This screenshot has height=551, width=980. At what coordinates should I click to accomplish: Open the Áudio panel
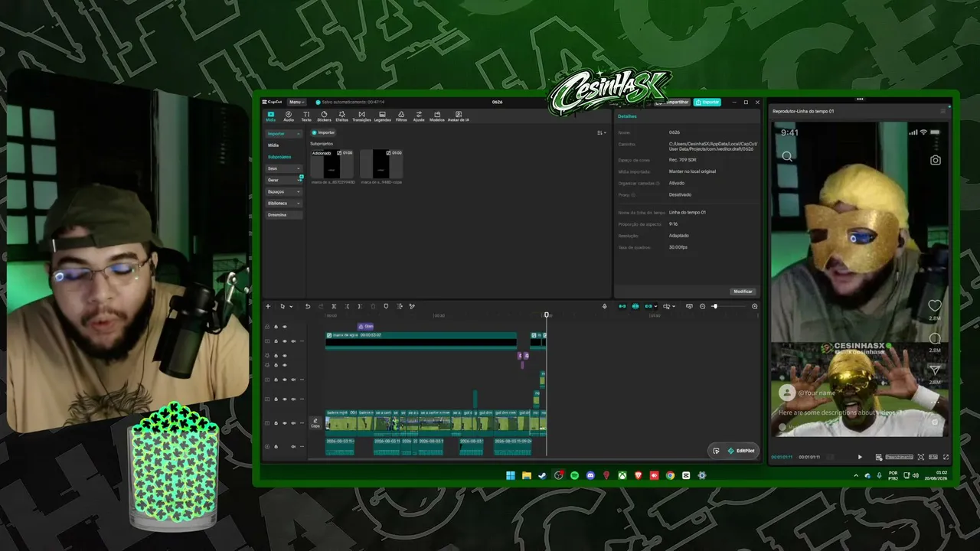289,116
